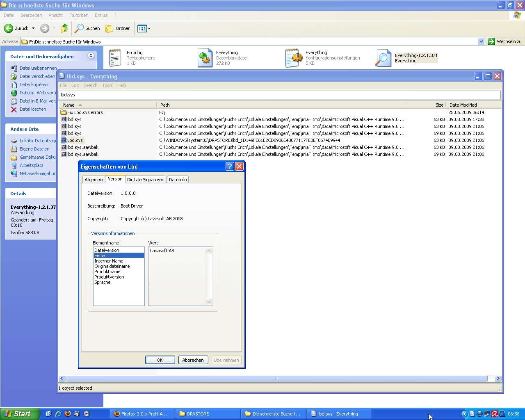The width and height of the screenshot is (525, 420).
Task: Switch to Digitale Signaturen tab
Action: click(146, 180)
